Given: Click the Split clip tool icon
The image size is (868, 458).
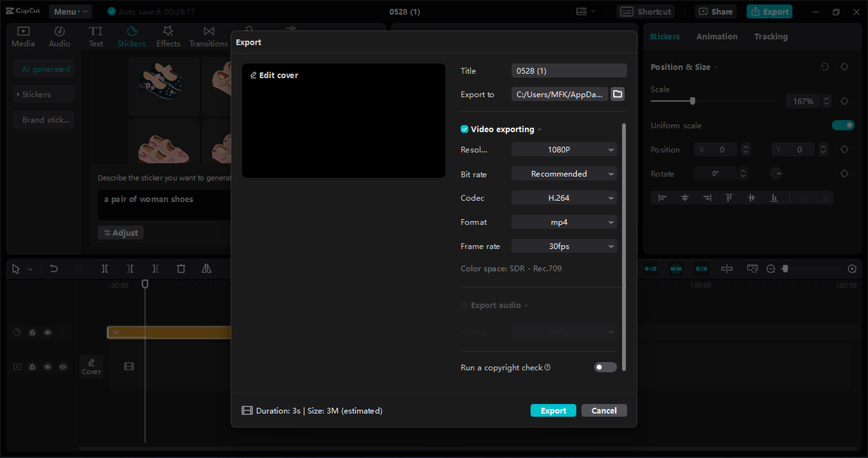Looking at the screenshot, I should pos(104,269).
